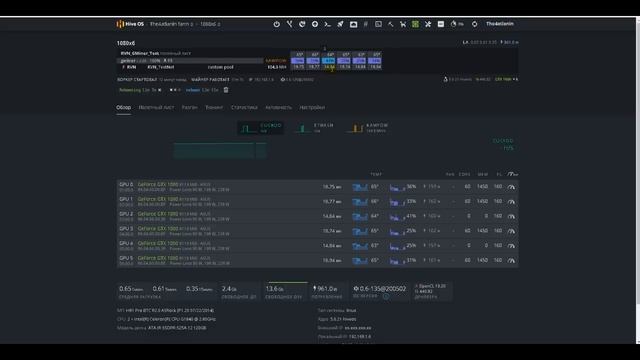Click the Hive shell console box icon

click(x=378, y=24)
